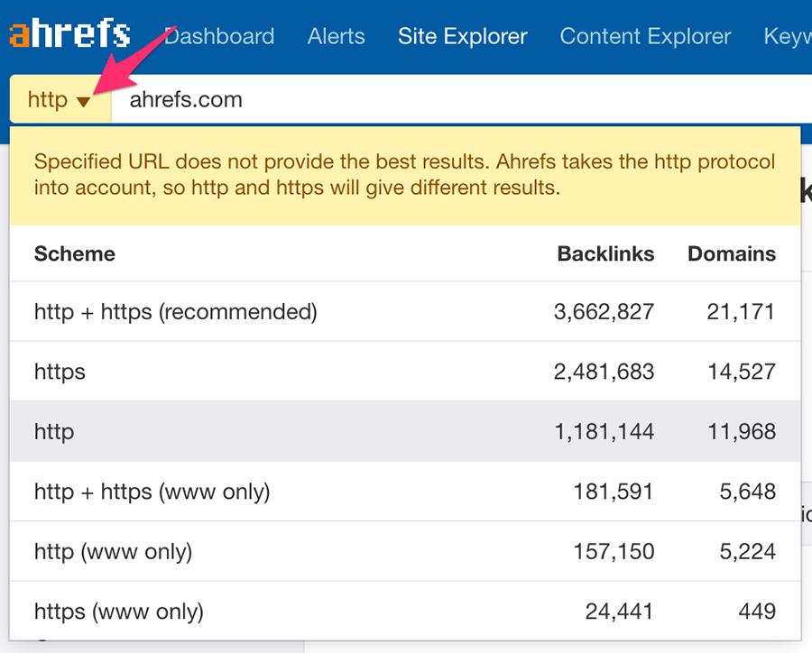Select the https (www only) scheme
Screen dimensions: 812x653
pos(118,612)
